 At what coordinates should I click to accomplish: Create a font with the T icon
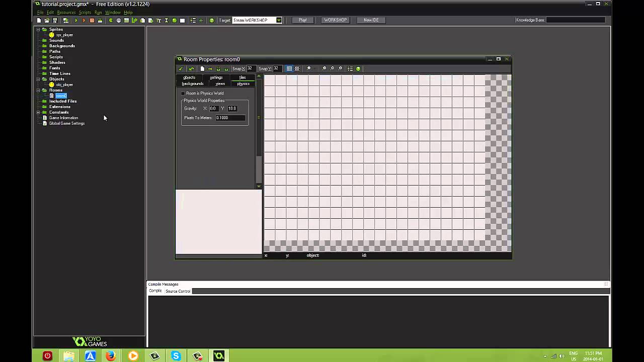[158, 20]
